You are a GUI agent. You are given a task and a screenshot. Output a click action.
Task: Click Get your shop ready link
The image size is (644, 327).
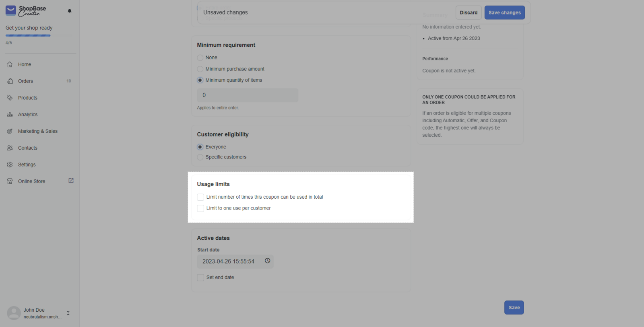(x=29, y=28)
